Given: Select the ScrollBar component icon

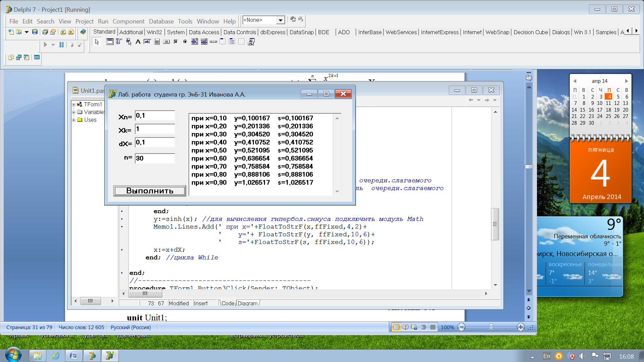Looking at the screenshot, I should [213, 42].
